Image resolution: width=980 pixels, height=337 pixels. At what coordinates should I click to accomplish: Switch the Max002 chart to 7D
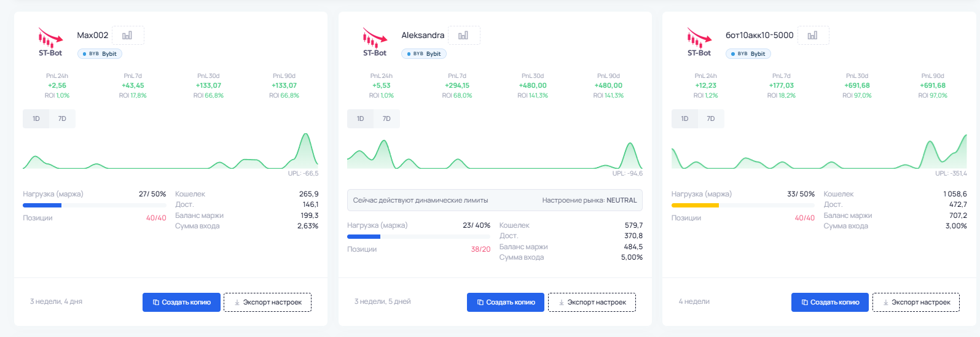[62, 119]
